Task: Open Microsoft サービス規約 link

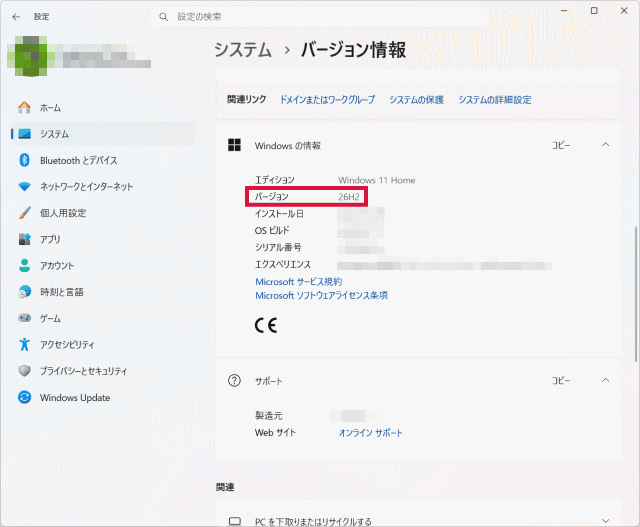Action: pos(298,282)
